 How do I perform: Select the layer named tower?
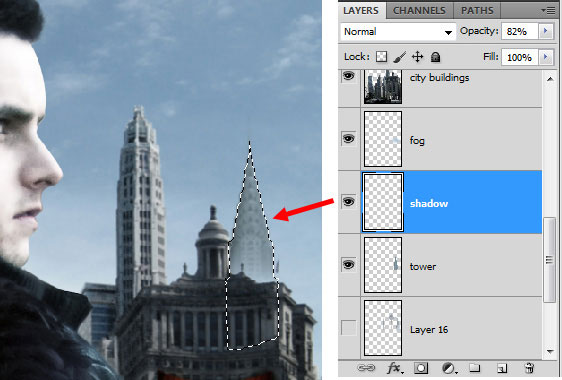[423, 267]
